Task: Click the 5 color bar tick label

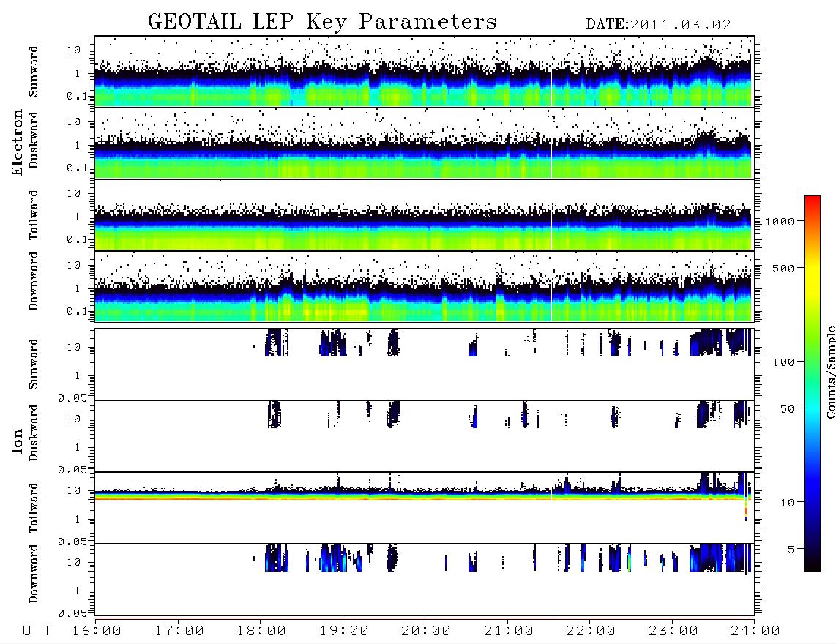Action: [x=791, y=550]
